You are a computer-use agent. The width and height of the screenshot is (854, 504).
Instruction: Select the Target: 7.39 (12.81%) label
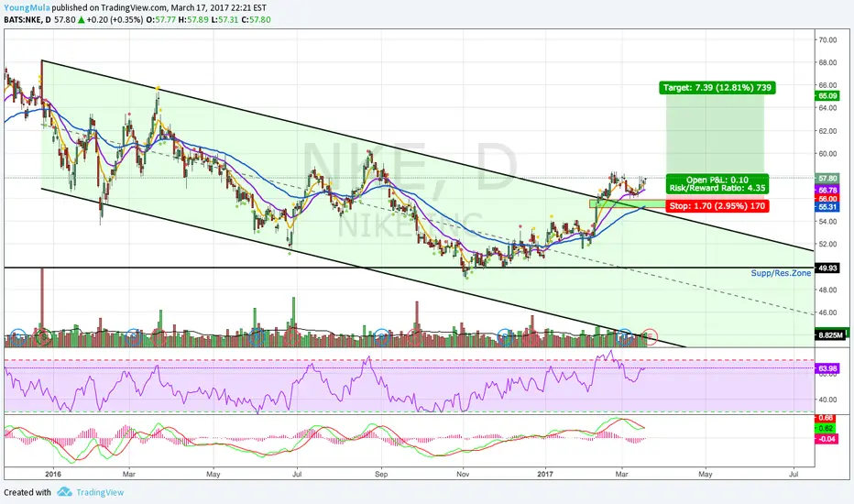[x=717, y=88]
